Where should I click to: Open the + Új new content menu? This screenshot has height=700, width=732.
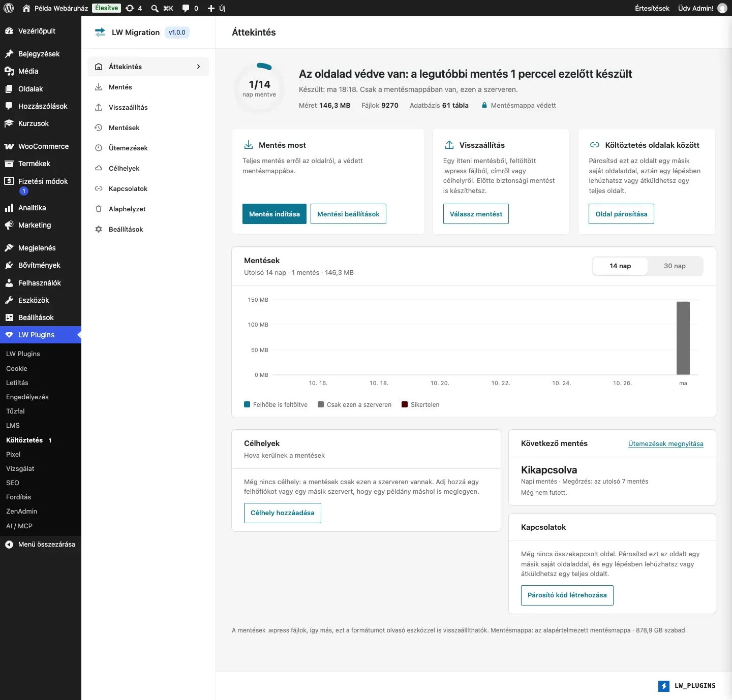217,8
